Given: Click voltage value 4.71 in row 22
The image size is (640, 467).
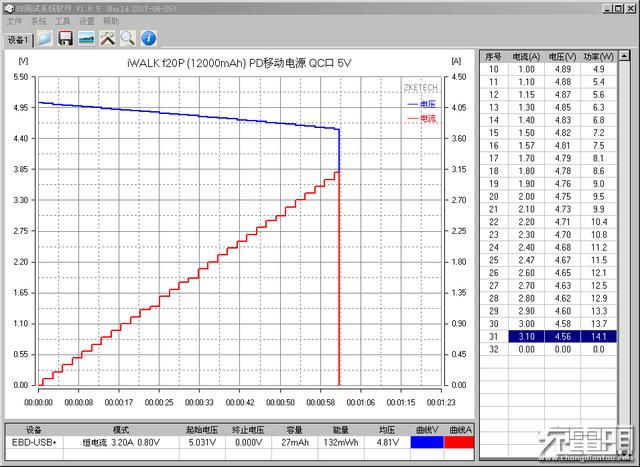Looking at the screenshot, I should (562, 222).
